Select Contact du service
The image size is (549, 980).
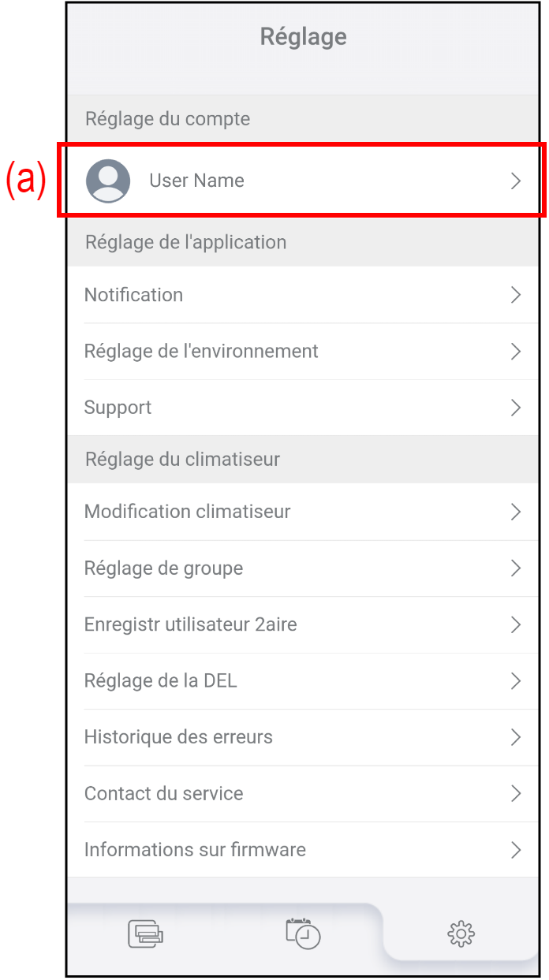pos(164,793)
